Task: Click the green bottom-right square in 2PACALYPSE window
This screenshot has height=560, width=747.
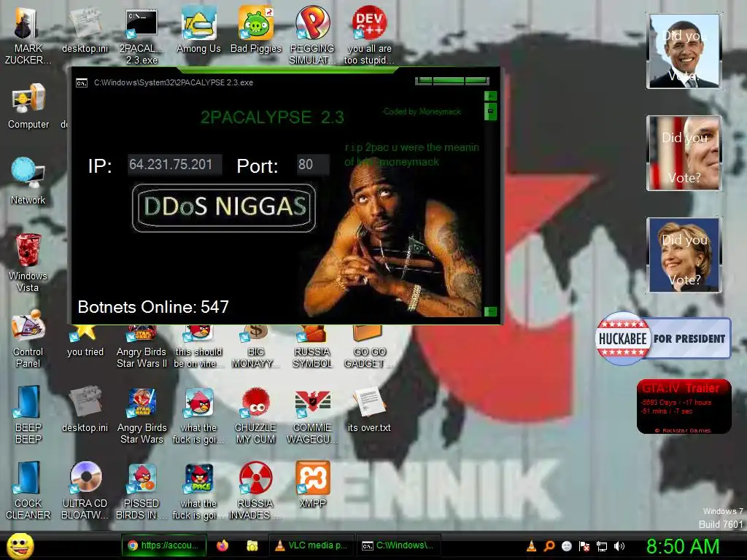Action: pyautogui.click(x=490, y=311)
